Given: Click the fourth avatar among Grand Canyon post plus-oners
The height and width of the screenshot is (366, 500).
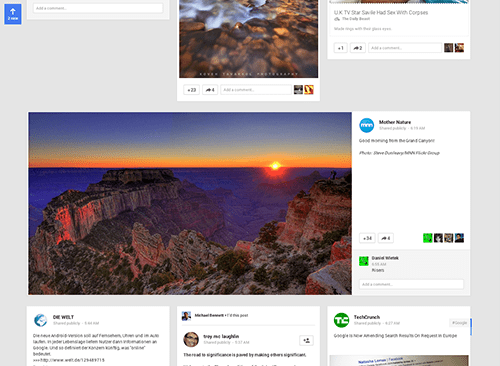Looking at the screenshot, I should (x=459, y=238).
